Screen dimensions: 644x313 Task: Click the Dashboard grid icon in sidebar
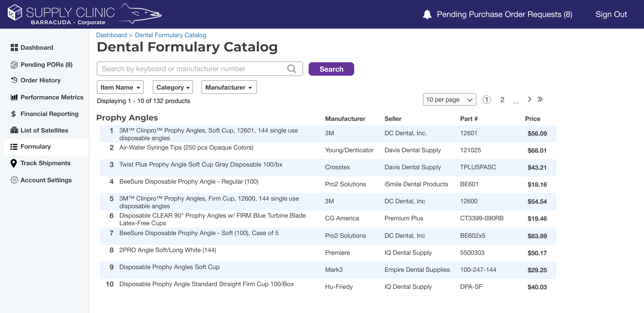point(14,47)
